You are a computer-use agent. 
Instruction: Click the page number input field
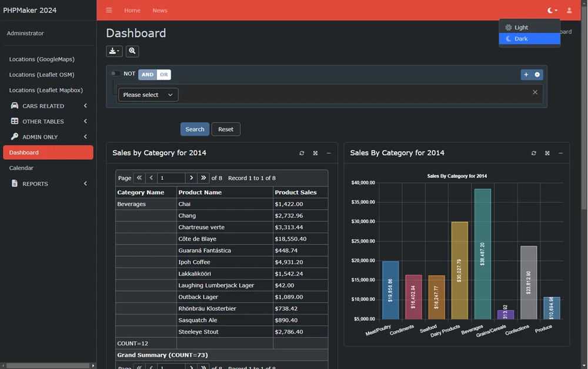pos(171,178)
